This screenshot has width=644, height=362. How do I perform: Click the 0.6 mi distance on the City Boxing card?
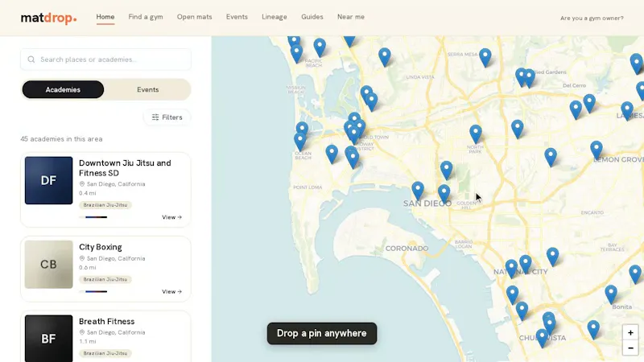88,267
